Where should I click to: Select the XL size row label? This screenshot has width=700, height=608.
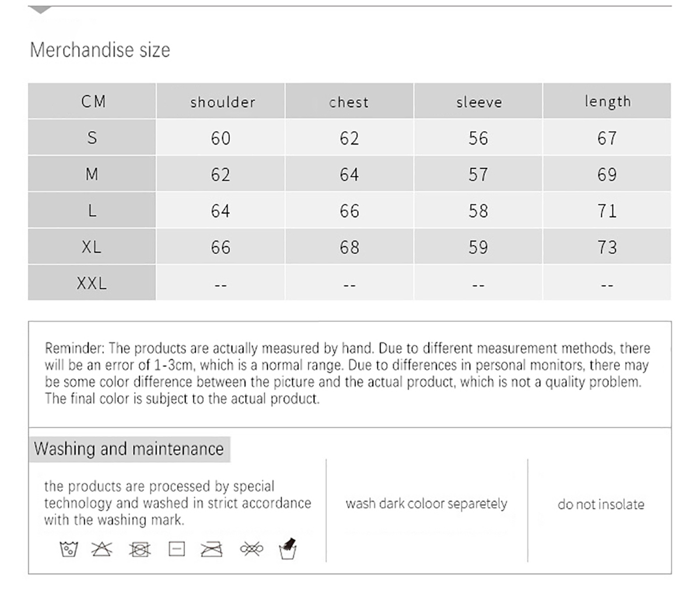point(92,247)
